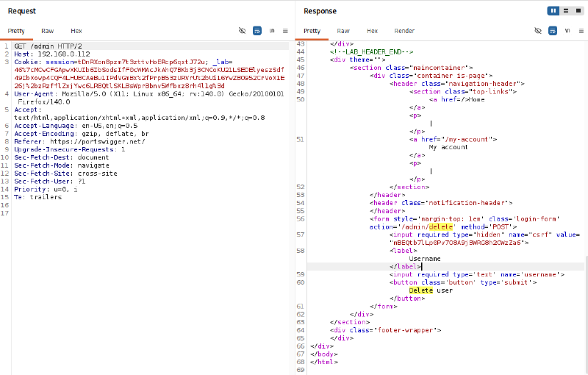This screenshot has width=588, height=375.
Task: Select side-by-side layout icon
Action: 553,10
